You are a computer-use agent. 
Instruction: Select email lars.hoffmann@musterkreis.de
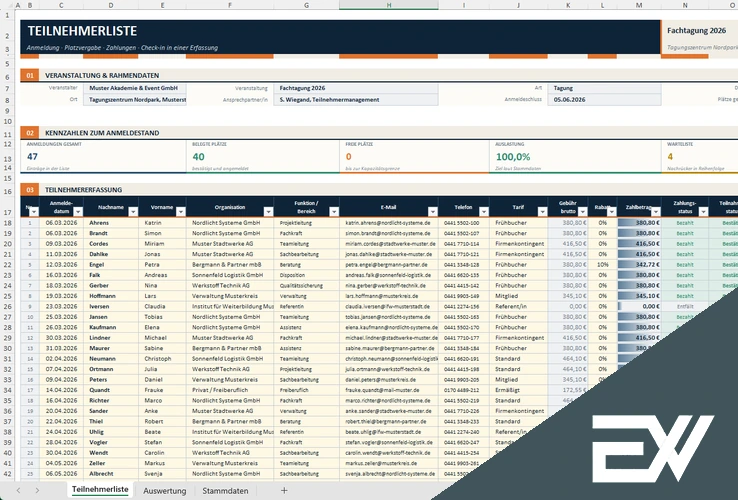(389, 296)
